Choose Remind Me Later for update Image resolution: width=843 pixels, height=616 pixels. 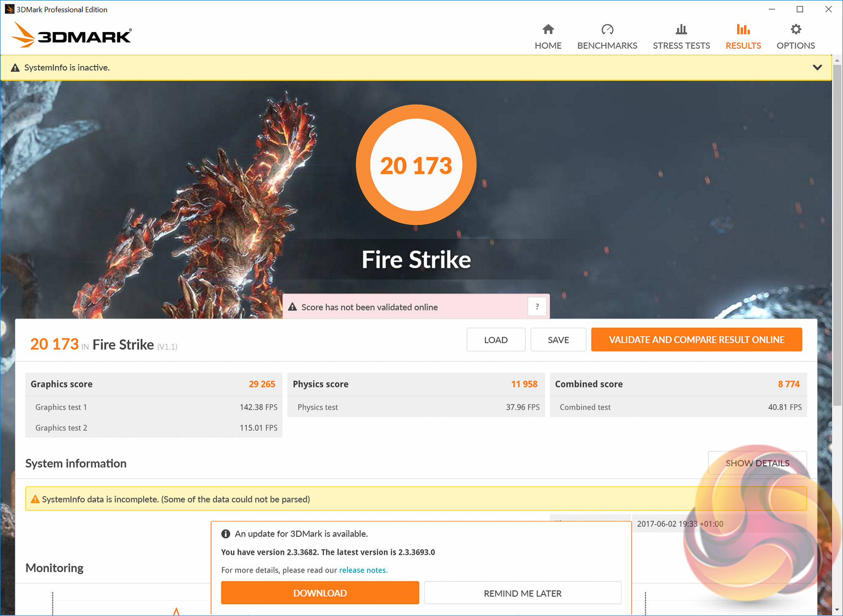point(522,593)
